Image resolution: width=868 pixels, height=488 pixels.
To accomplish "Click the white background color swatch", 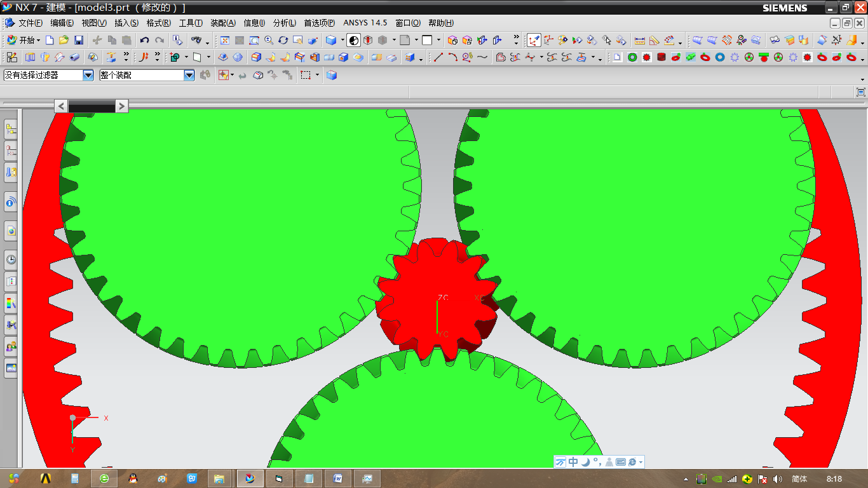I will tap(427, 40).
